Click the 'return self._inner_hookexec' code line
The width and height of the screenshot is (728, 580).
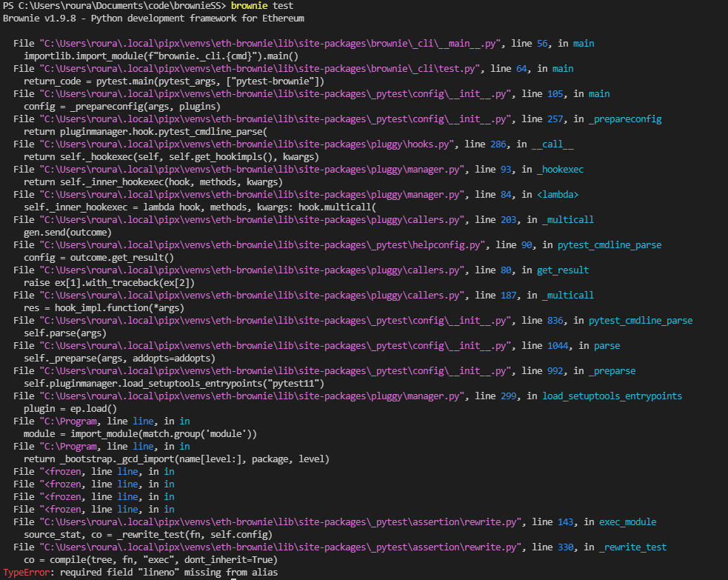point(153,181)
